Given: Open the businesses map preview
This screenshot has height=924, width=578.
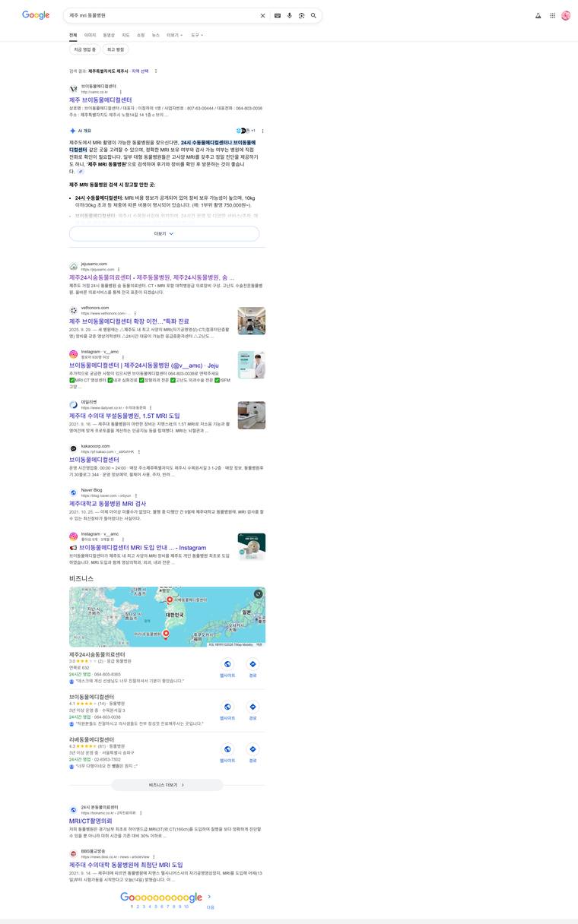Looking at the screenshot, I should pos(167,617).
